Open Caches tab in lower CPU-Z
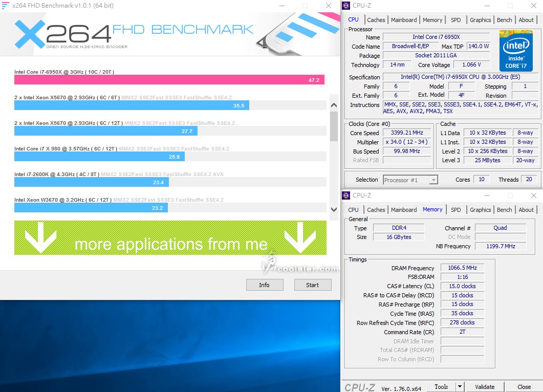The width and height of the screenshot is (543, 392). [376, 210]
